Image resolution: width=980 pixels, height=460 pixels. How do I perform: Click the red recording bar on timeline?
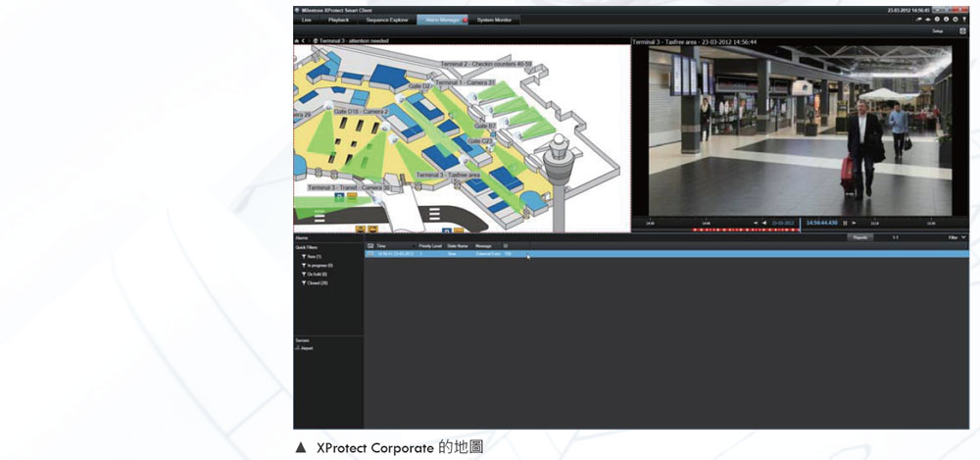click(x=746, y=230)
